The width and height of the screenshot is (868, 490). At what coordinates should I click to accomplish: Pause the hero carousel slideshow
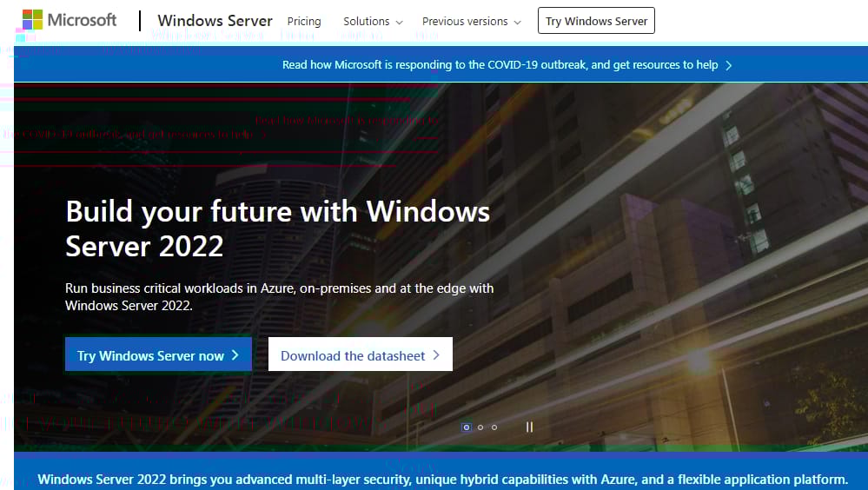[529, 427]
